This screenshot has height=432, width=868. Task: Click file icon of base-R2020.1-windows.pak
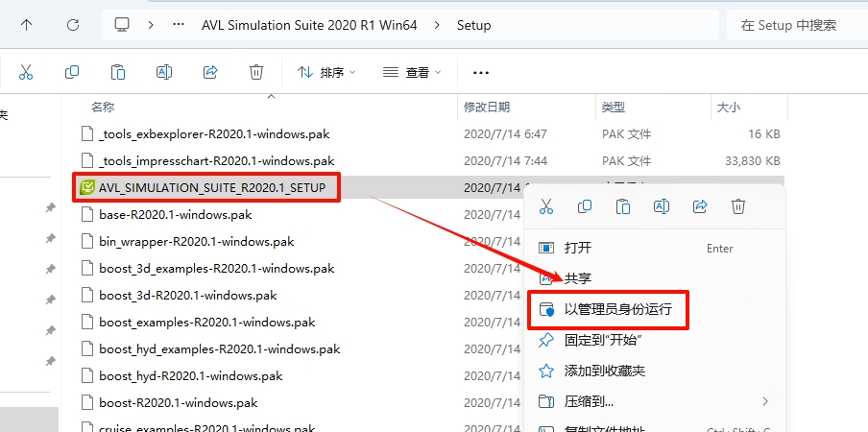point(87,214)
